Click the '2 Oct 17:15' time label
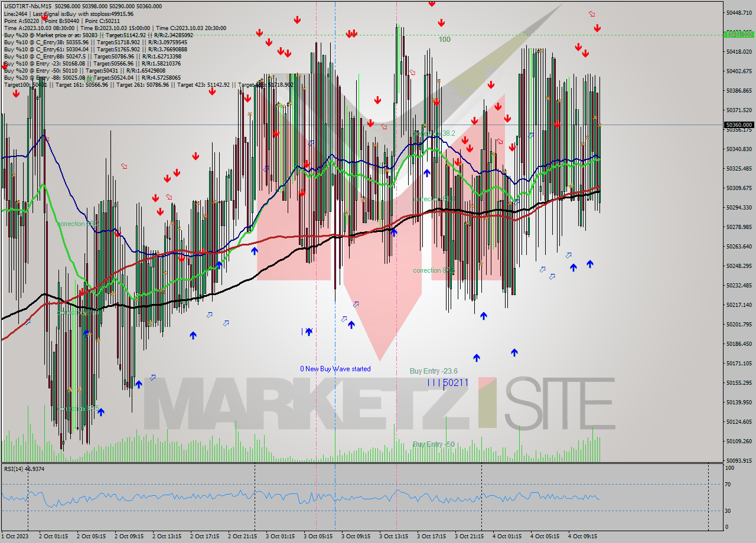Viewport: 756px width, 543px height. point(204,537)
